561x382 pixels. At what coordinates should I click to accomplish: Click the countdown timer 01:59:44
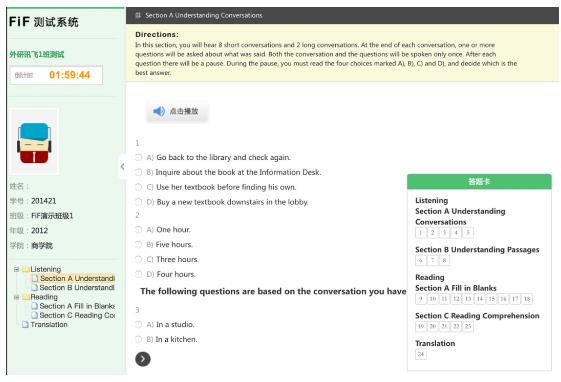(x=70, y=75)
